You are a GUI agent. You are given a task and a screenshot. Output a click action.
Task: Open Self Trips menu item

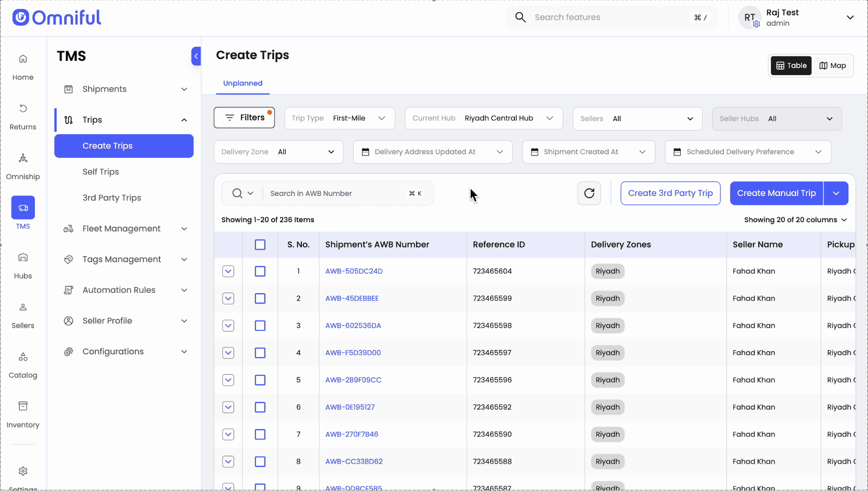tap(101, 172)
